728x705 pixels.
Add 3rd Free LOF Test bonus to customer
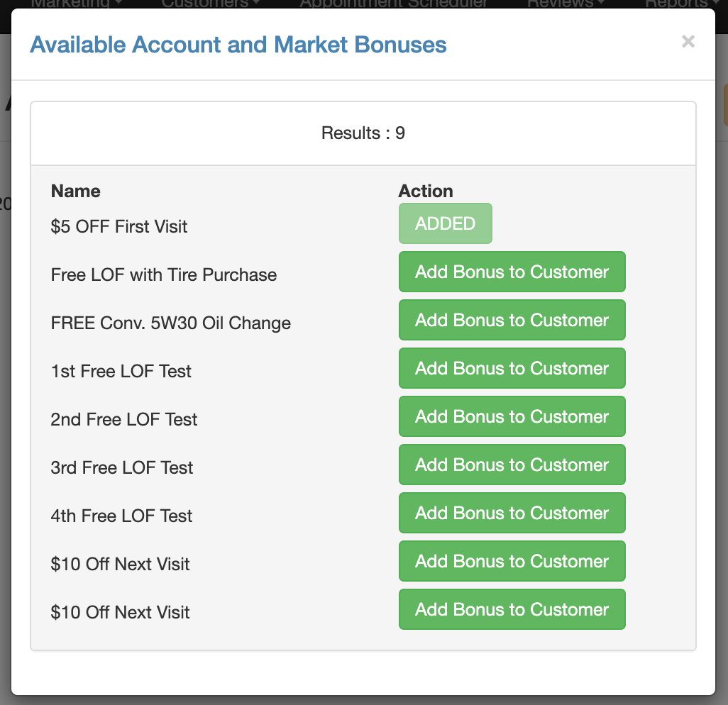[512, 465]
